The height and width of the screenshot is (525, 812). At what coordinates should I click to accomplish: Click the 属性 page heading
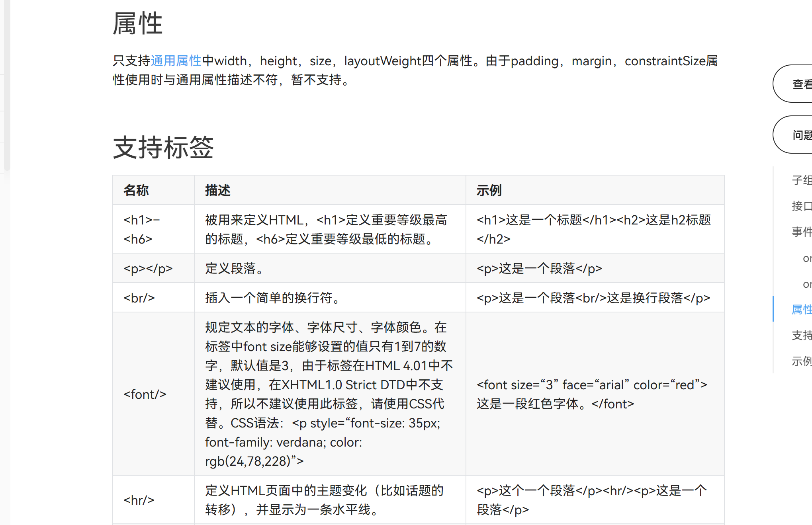(x=138, y=23)
